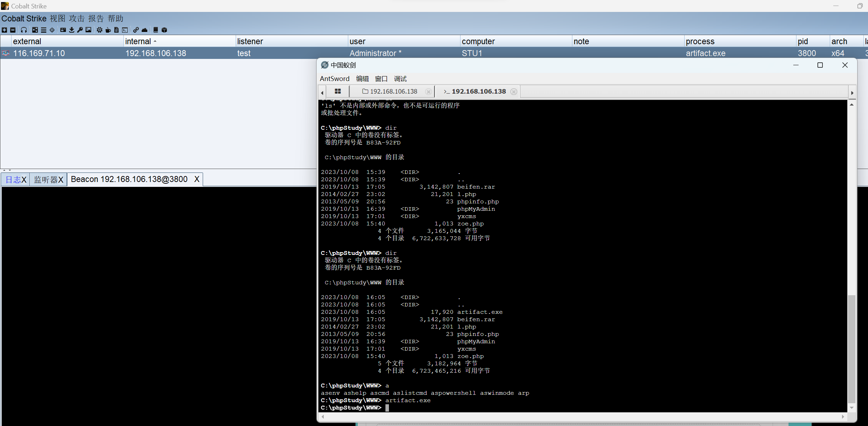Switch to session table view icon
868x426 pixels.
pos(43,30)
